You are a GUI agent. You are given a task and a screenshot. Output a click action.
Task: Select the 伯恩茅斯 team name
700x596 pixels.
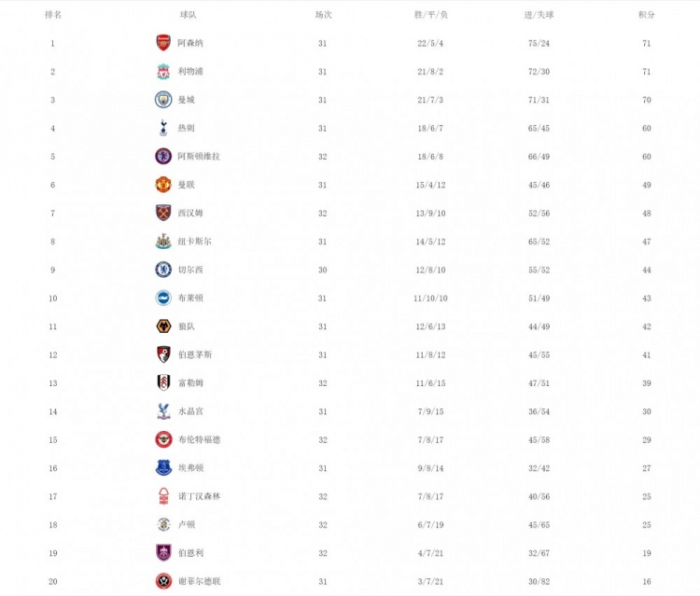(194, 354)
